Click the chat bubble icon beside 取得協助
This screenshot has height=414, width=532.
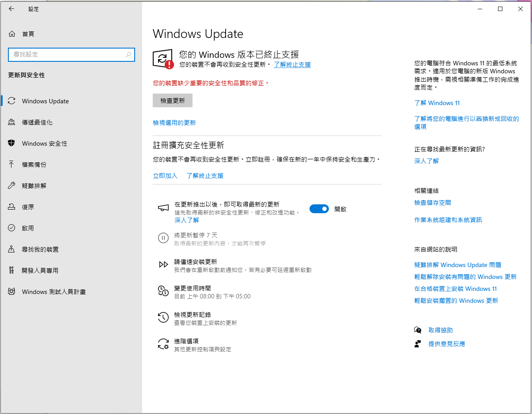(418, 330)
